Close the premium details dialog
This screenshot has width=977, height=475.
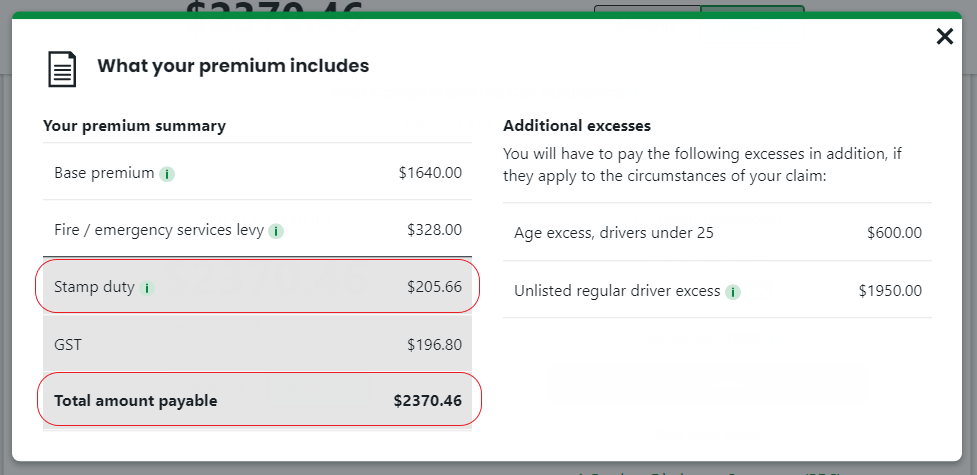tap(944, 37)
